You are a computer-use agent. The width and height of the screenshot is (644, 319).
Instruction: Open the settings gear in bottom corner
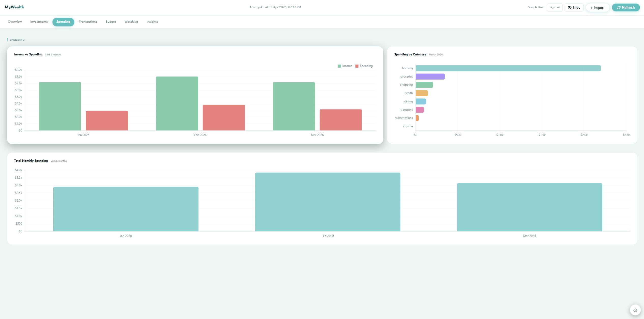tap(635, 310)
